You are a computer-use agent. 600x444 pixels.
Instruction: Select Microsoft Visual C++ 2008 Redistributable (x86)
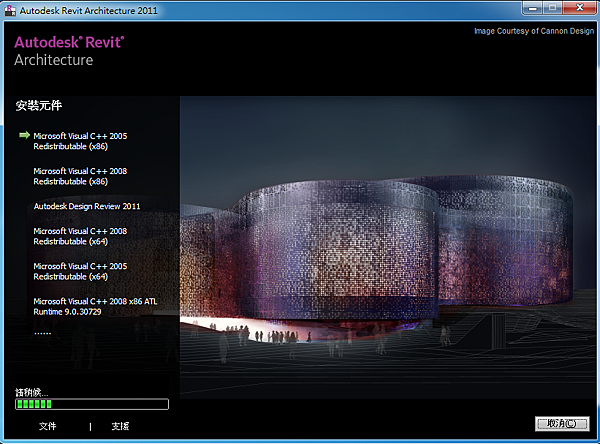pos(80,176)
